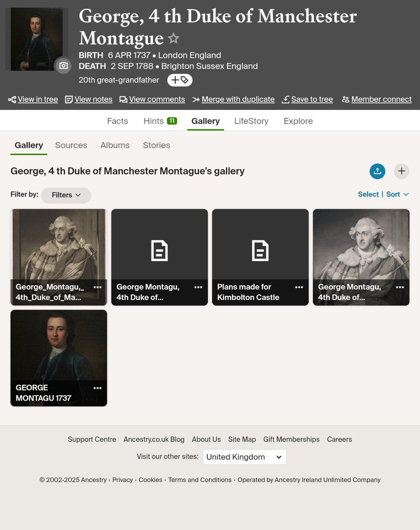Open GEORGE MONTAGU 1737 thumbnail
The width and height of the screenshot is (420, 530).
pos(59,358)
